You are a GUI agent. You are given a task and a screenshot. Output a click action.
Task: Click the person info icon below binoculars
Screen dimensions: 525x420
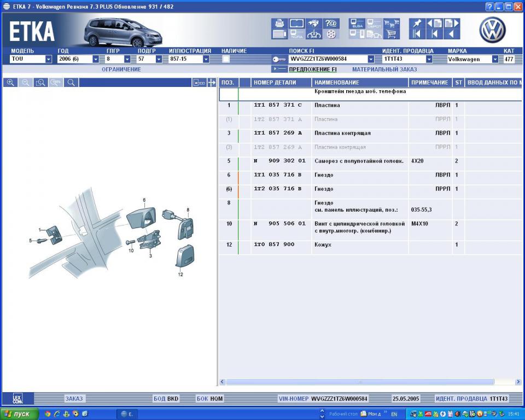tap(314, 34)
